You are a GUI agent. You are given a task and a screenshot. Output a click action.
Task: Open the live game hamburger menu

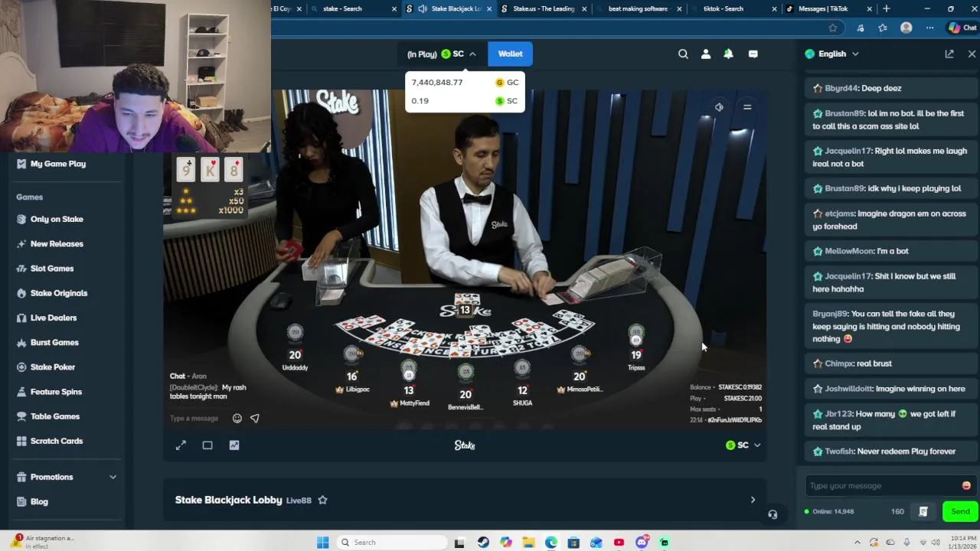pyautogui.click(x=747, y=107)
